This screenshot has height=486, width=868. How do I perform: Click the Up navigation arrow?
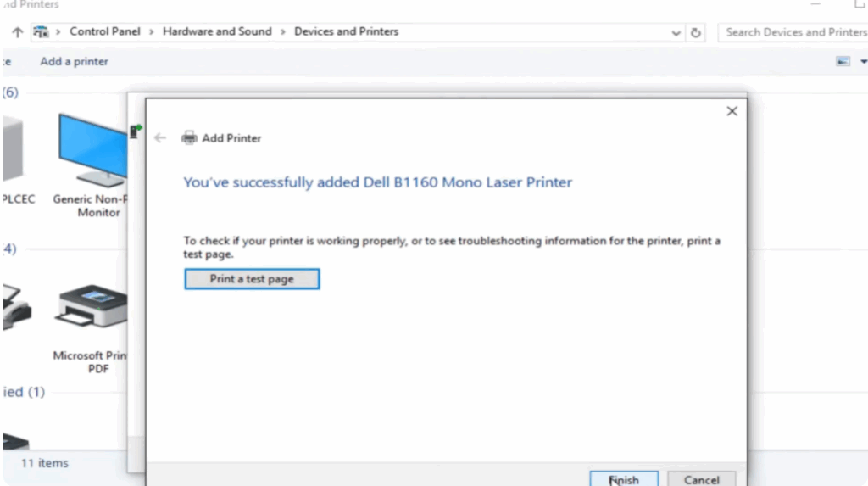pyautogui.click(x=17, y=32)
